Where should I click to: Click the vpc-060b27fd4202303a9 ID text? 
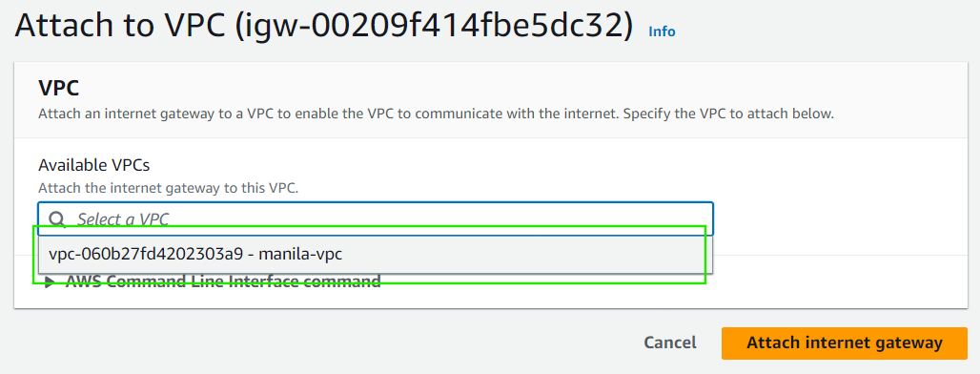[x=145, y=255]
